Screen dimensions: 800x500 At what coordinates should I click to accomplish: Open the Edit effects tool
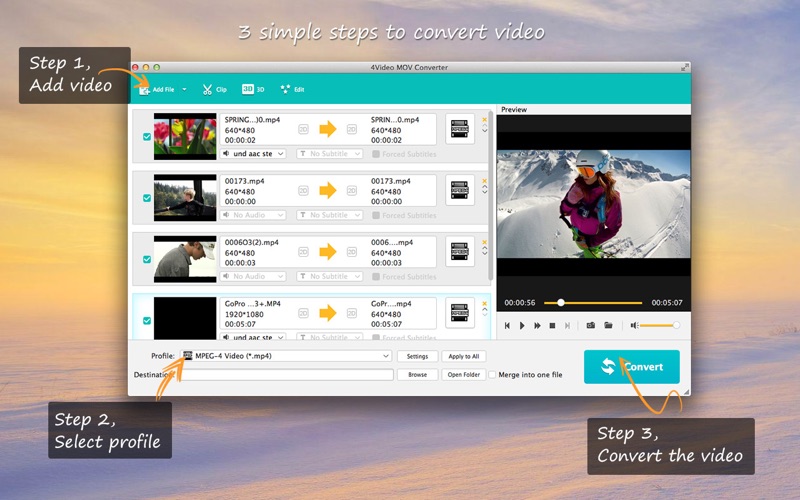292,89
